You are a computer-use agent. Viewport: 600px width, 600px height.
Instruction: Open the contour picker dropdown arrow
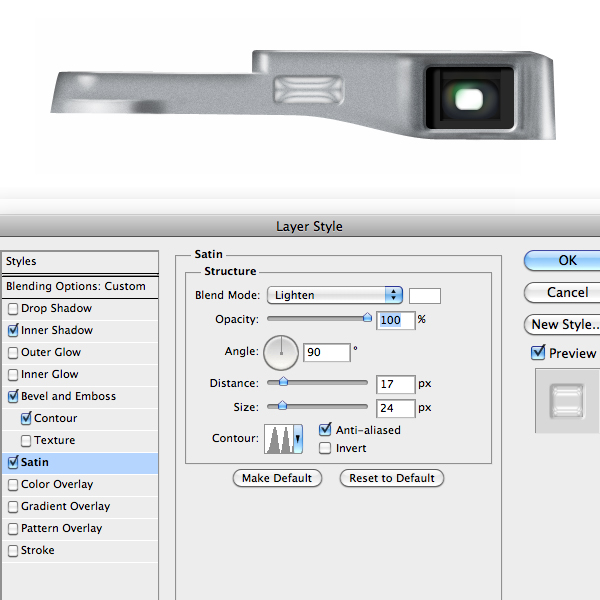tap(298, 439)
